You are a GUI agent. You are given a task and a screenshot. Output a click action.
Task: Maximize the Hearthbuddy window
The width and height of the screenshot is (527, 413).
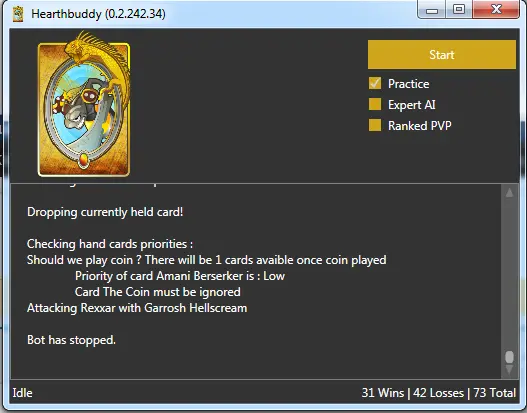(x=459, y=9)
